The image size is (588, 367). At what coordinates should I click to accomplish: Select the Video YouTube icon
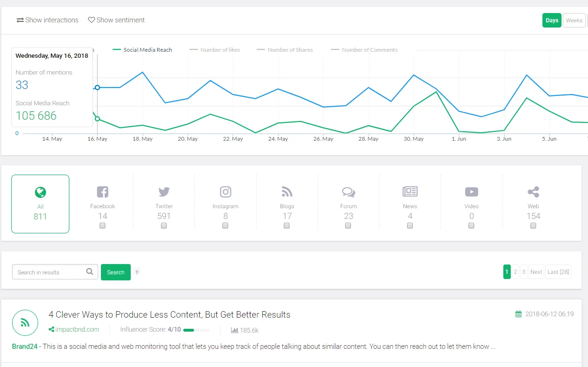[471, 191]
